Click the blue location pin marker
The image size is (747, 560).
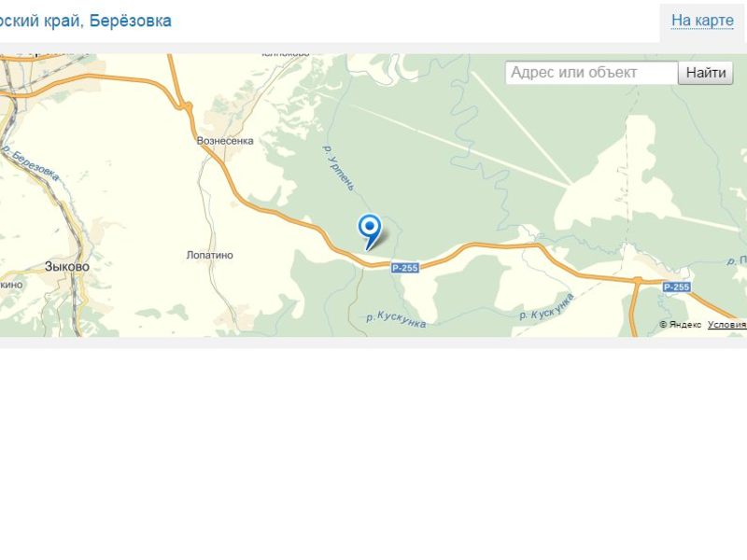370,231
